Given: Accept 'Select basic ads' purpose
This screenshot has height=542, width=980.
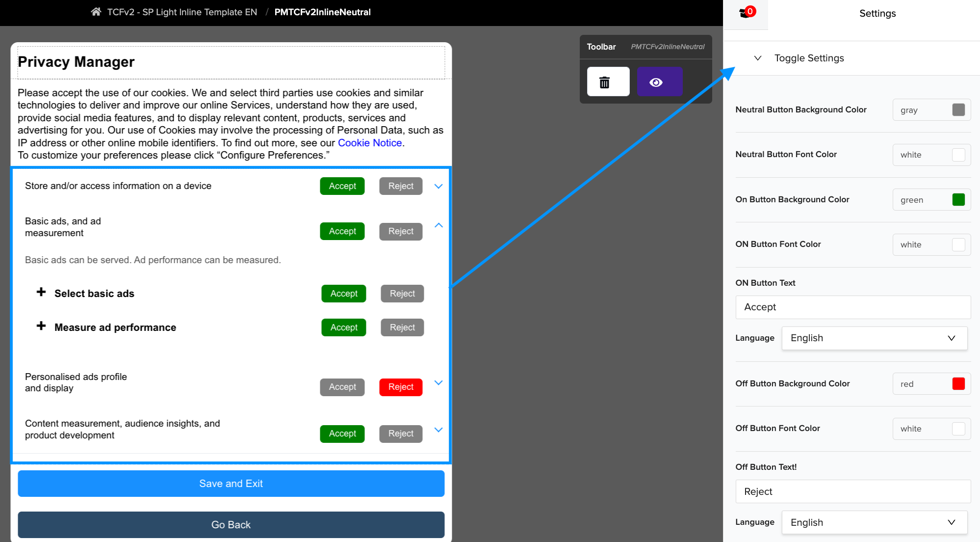Looking at the screenshot, I should pyautogui.click(x=344, y=294).
